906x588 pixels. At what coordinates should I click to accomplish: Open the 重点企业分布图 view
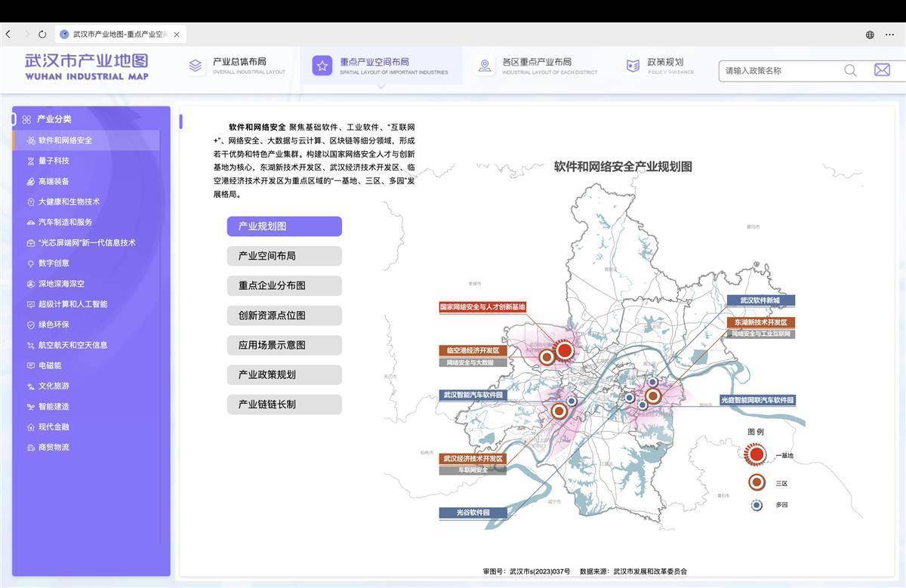(284, 285)
